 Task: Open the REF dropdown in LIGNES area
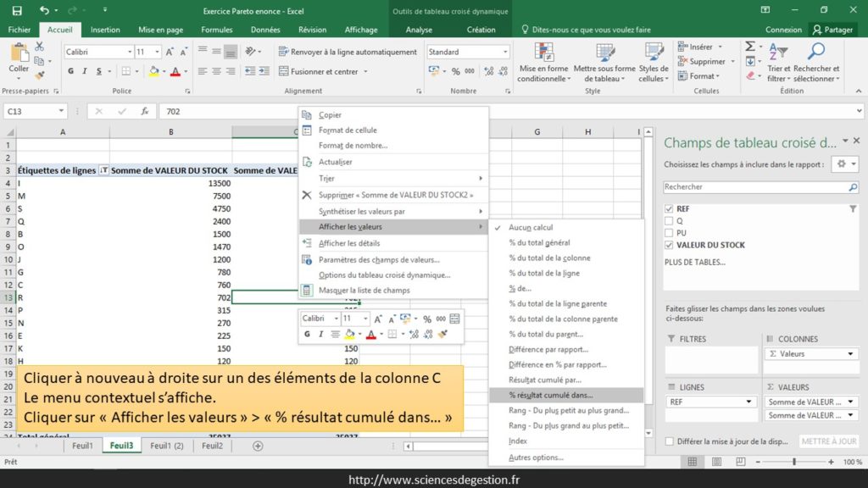[749, 402]
